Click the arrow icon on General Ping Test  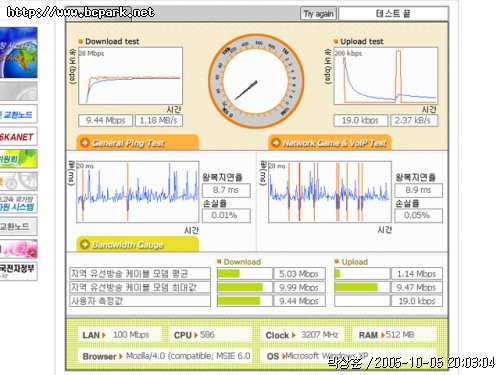coord(85,143)
